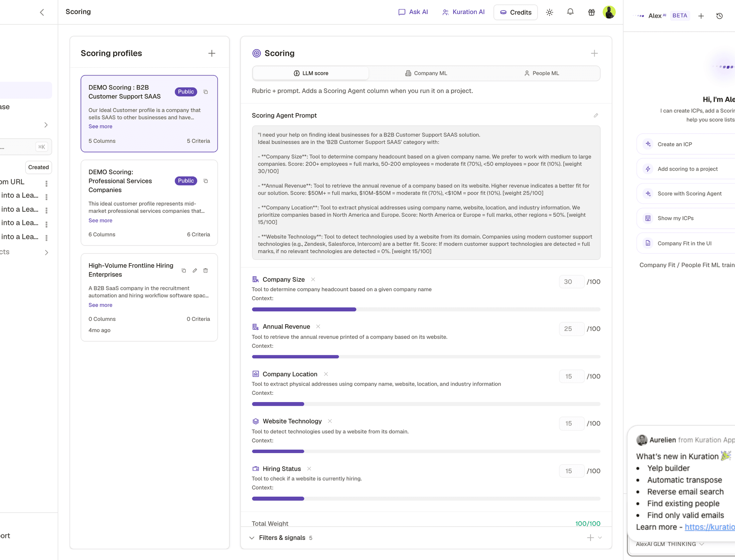Expand sidebar chevron below ase item
This screenshot has width=735, height=560.
(46, 125)
